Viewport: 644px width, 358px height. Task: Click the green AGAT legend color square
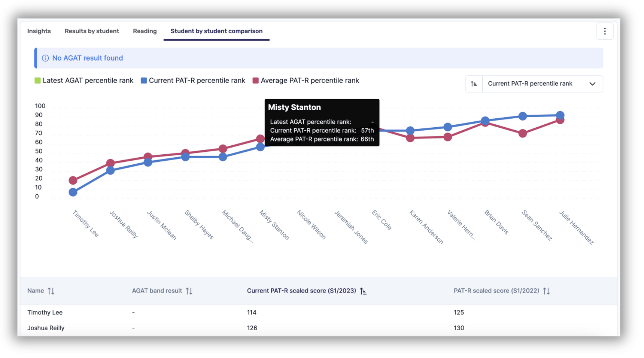pos(37,80)
